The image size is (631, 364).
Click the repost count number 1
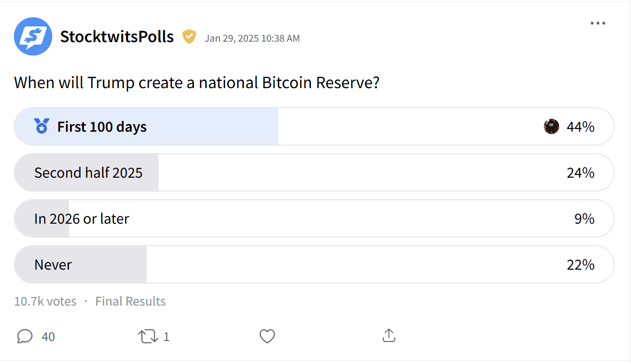click(166, 337)
